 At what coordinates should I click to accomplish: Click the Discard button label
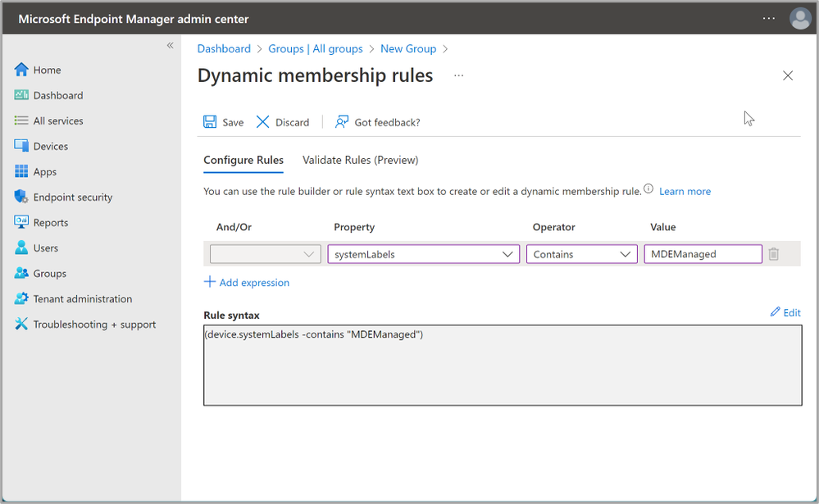tap(292, 122)
